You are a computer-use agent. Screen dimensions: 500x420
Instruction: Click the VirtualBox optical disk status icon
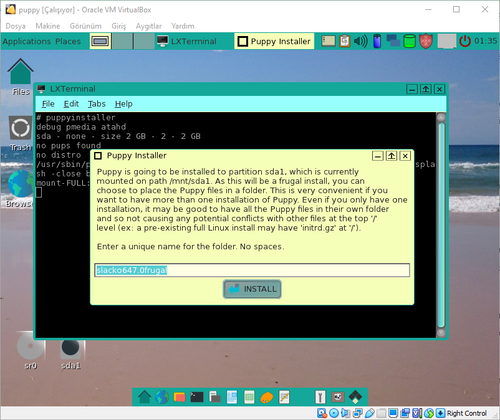(334, 413)
